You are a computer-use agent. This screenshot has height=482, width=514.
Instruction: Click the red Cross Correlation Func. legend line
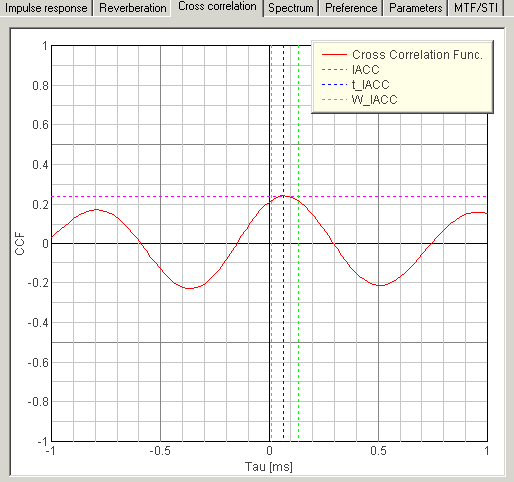pyautogui.click(x=334, y=55)
